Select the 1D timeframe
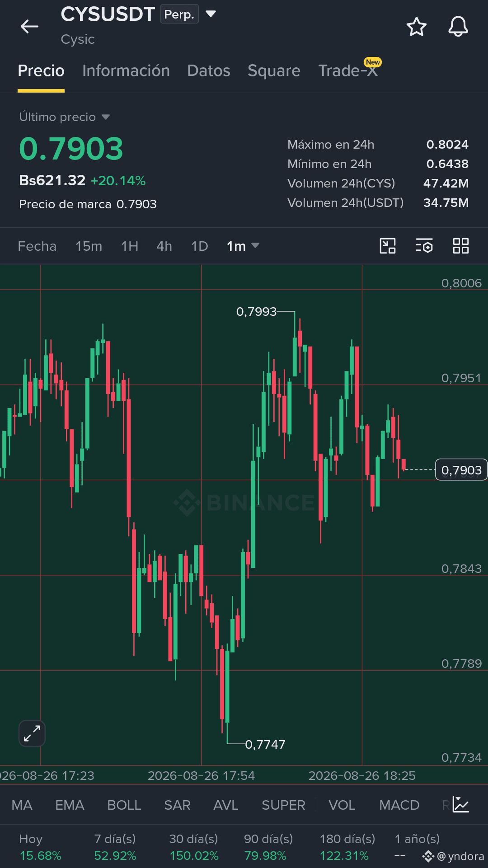Viewport: 488px width, 868px height. pyautogui.click(x=199, y=246)
